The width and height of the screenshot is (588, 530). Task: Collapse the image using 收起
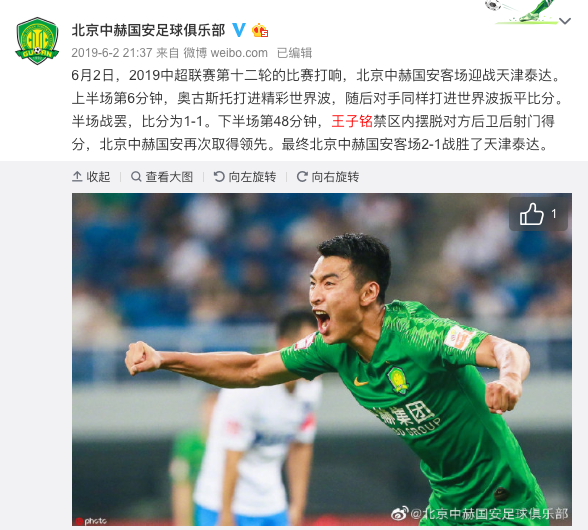coord(91,176)
